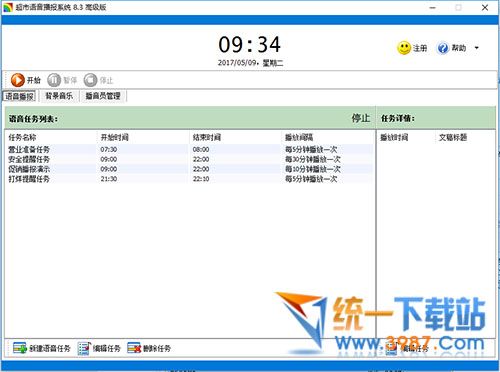The image size is (500, 372).
Task: Click the 停止 stop button
Action: point(98,80)
